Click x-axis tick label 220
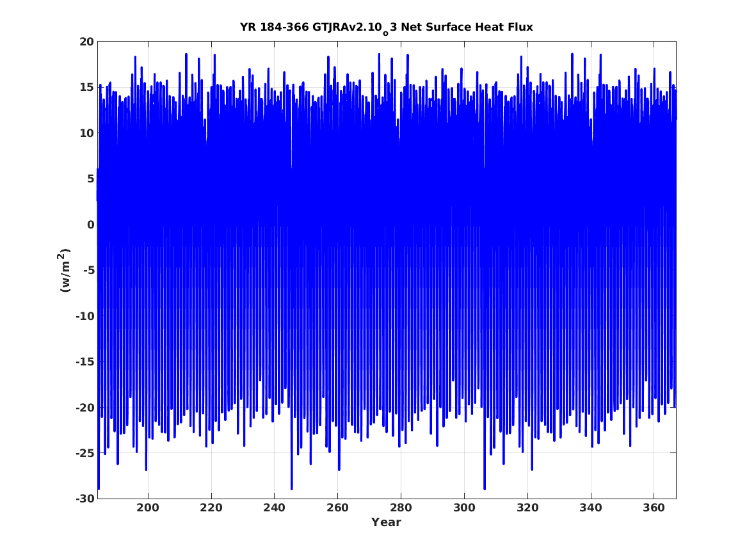The width and height of the screenshot is (747, 560). click(211, 508)
